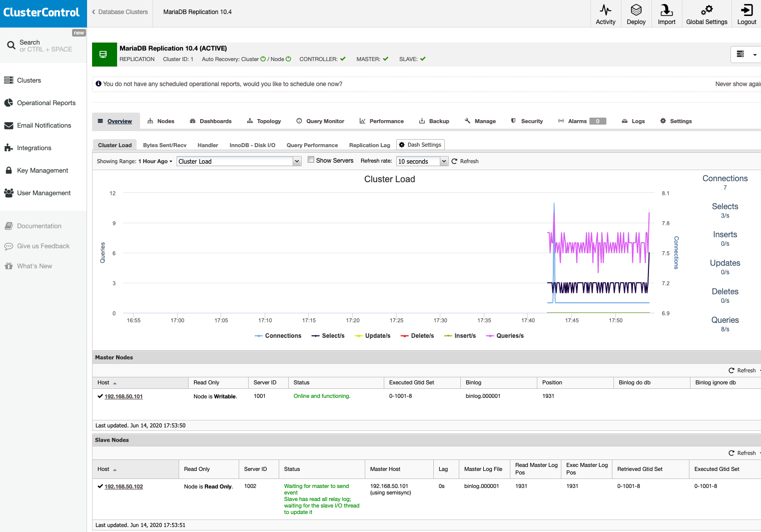Switch to the Dashboards tab
761x532 pixels.
tap(211, 121)
